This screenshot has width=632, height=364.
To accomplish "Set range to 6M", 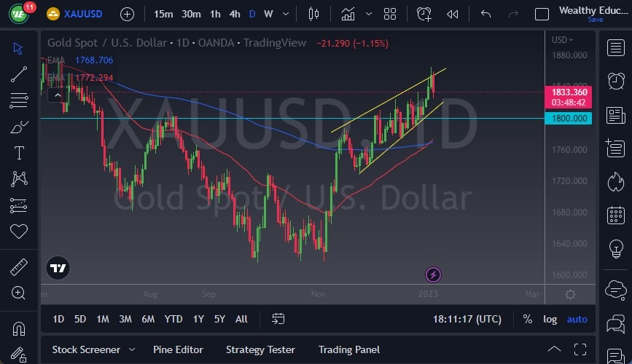I will [x=148, y=319].
